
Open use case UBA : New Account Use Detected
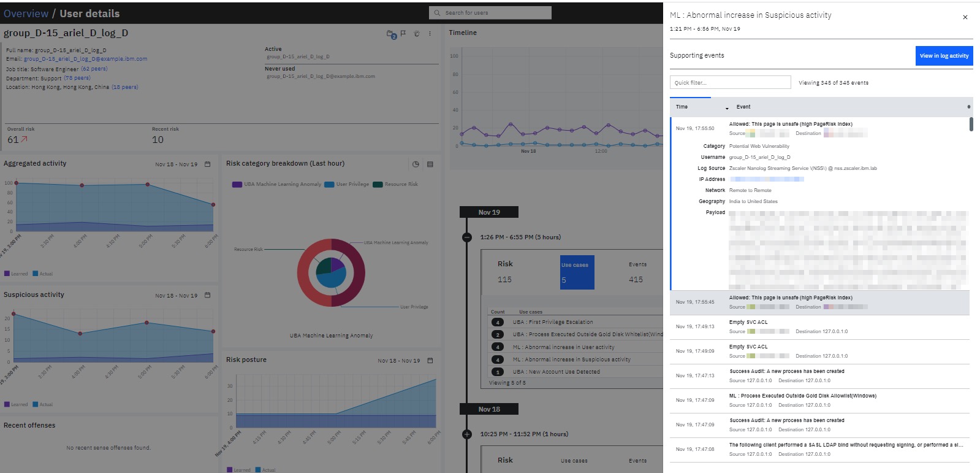(556, 372)
